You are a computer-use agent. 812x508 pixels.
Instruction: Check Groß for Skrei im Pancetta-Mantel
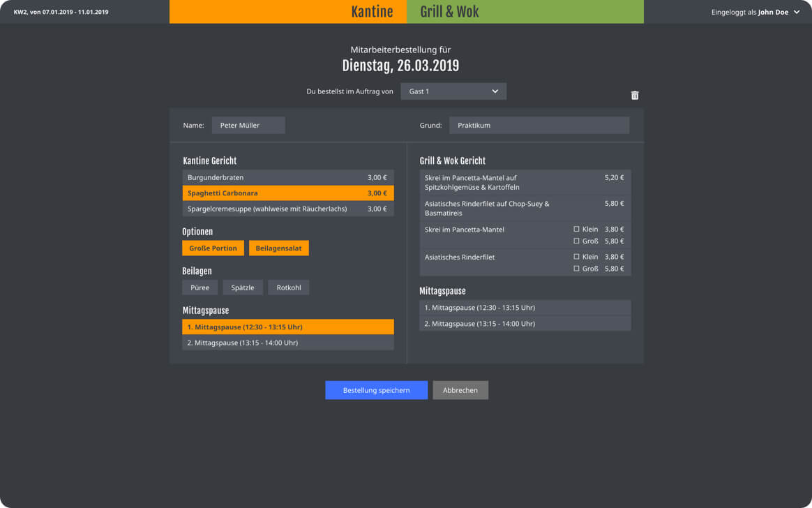click(576, 241)
